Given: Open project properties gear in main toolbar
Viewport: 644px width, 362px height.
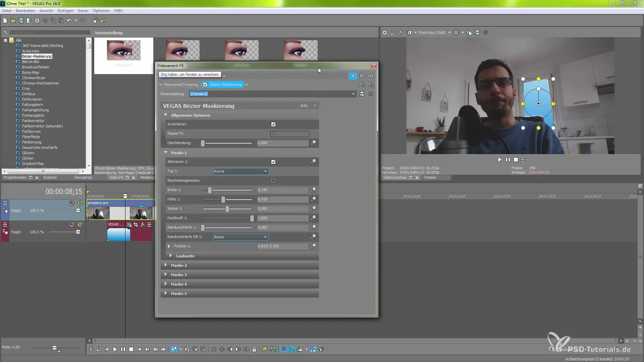Looking at the screenshot, I should pyautogui.click(x=37, y=20).
